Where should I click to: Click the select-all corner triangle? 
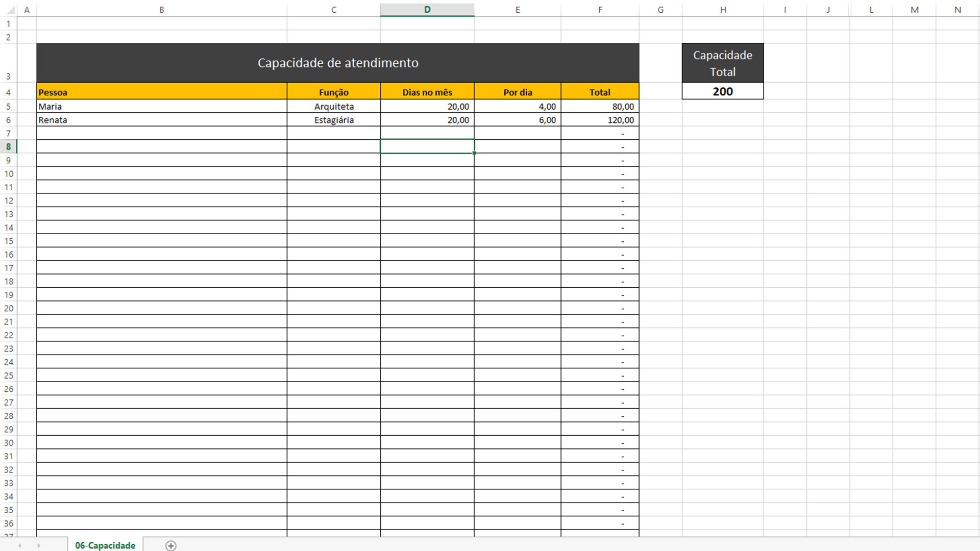click(x=10, y=10)
